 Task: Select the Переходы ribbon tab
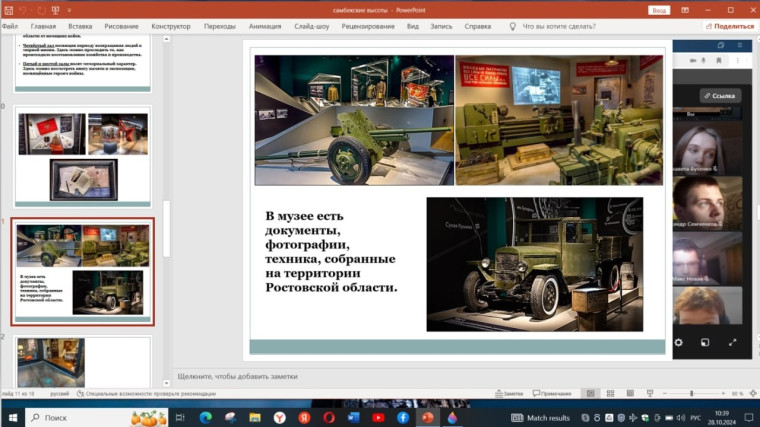(220, 26)
